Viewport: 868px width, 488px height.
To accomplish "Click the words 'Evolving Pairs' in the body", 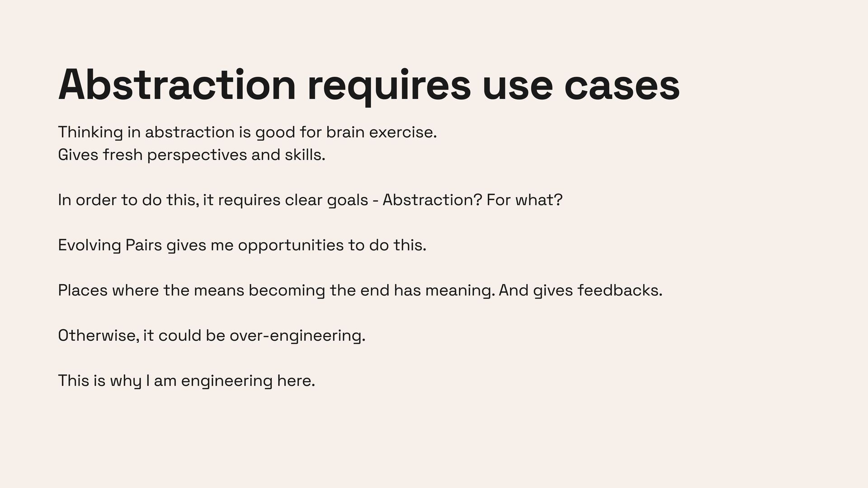I will pyautogui.click(x=110, y=245).
